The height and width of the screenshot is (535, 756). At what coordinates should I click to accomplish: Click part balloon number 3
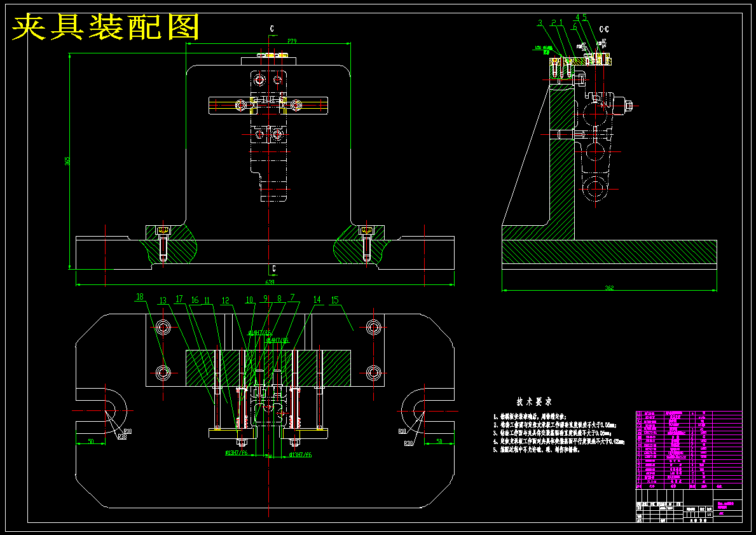[540, 23]
